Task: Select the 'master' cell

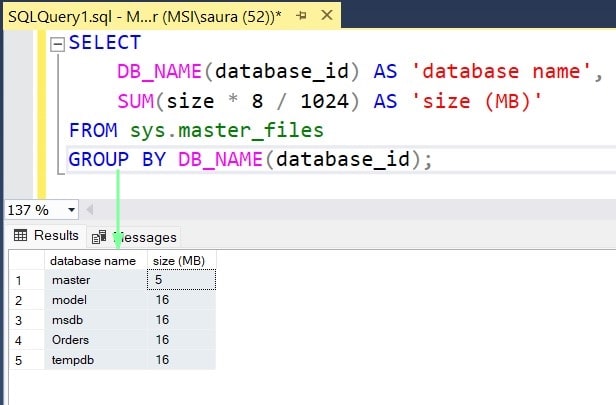Action: 96,280
